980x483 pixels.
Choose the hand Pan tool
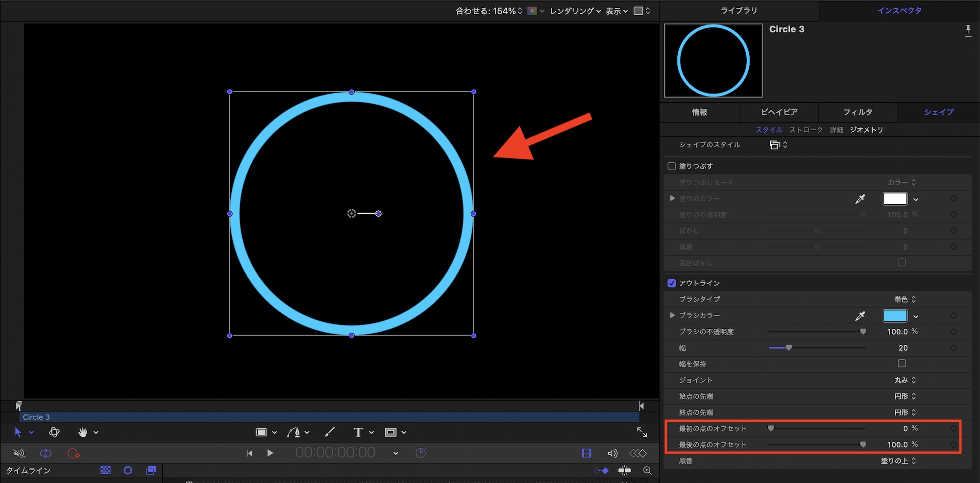[83, 432]
